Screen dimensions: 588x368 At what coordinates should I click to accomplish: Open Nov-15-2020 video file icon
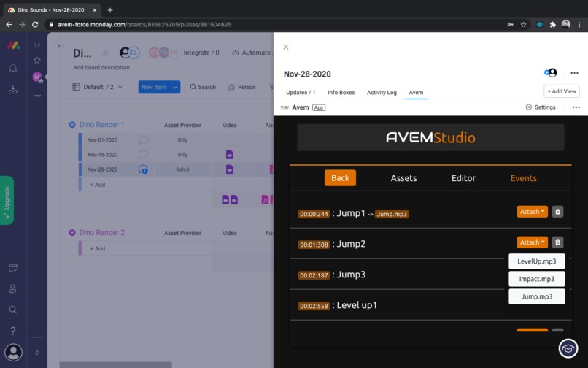click(x=230, y=155)
